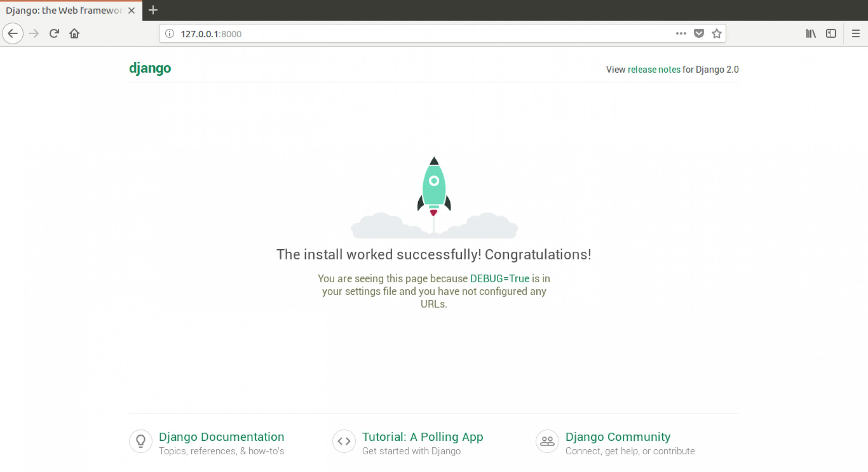Open the browser home page

tap(74, 33)
